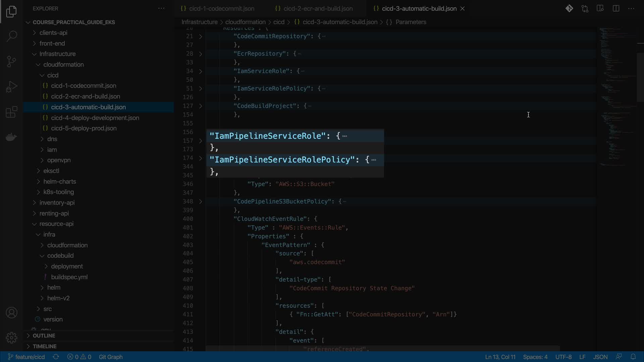Click the Manage gear icon
The image size is (644, 362).
pos(11,338)
